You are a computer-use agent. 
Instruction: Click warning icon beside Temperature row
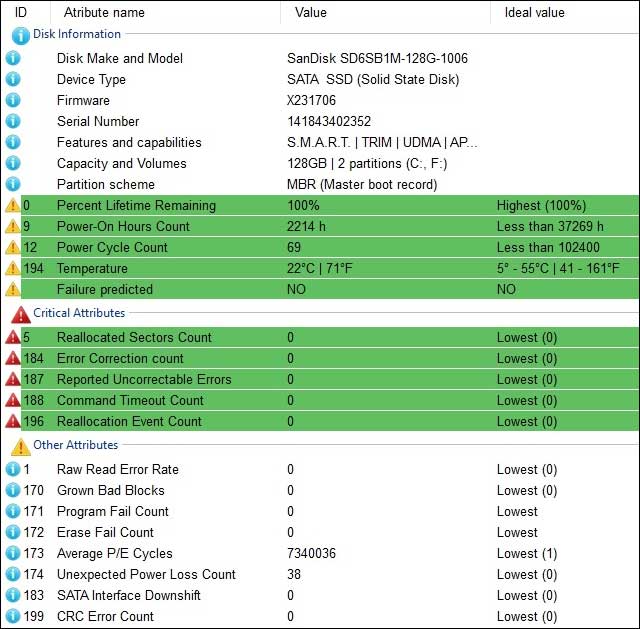click(x=13, y=268)
